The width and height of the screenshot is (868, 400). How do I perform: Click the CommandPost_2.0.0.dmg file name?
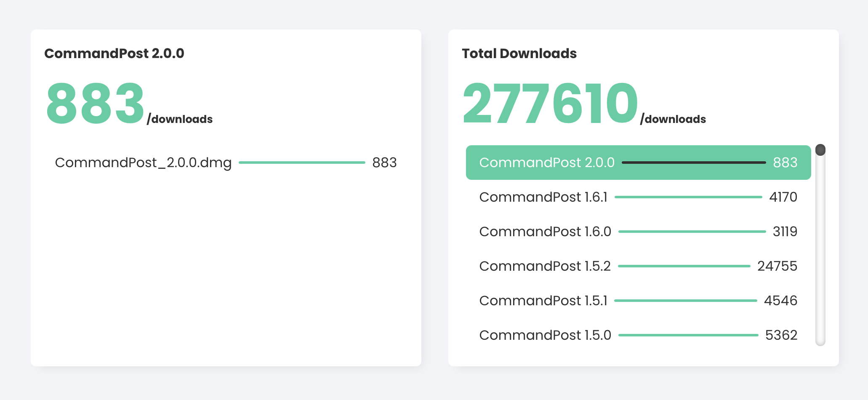[143, 163]
